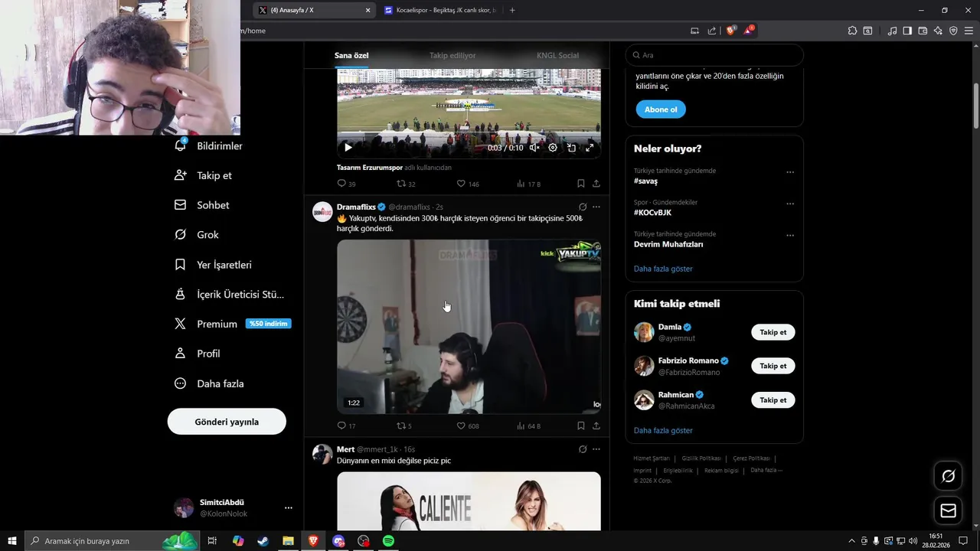Open İçerik Üreticisi Stüdyosu
Viewport: 980px width, 551px height.
230,294
